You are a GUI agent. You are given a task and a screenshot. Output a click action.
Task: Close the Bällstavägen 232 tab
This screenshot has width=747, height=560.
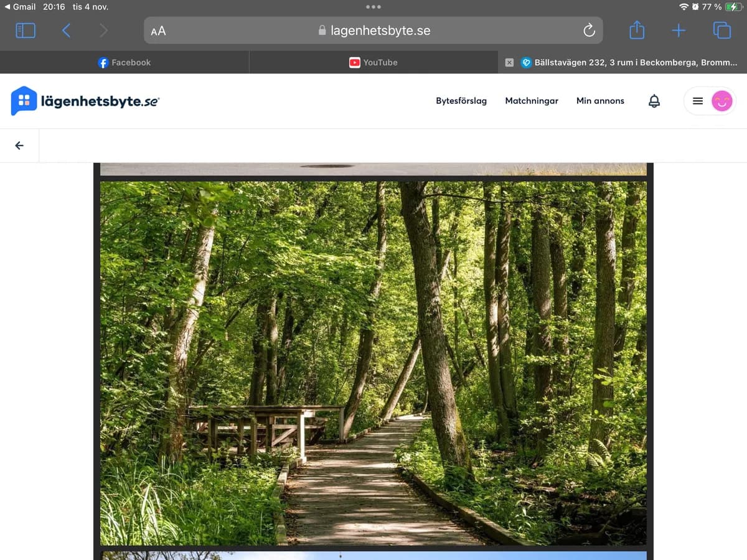pyautogui.click(x=509, y=62)
